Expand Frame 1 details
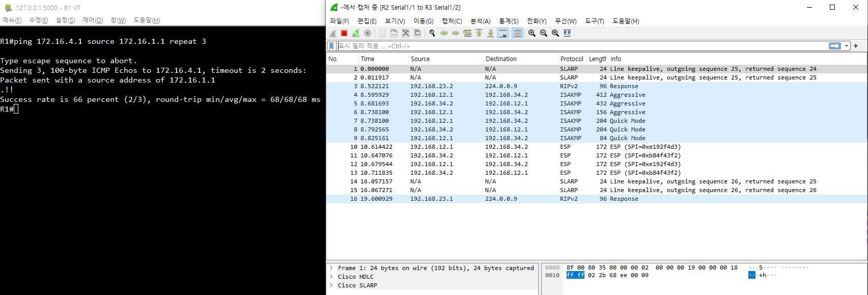 click(x=331, y=268)
